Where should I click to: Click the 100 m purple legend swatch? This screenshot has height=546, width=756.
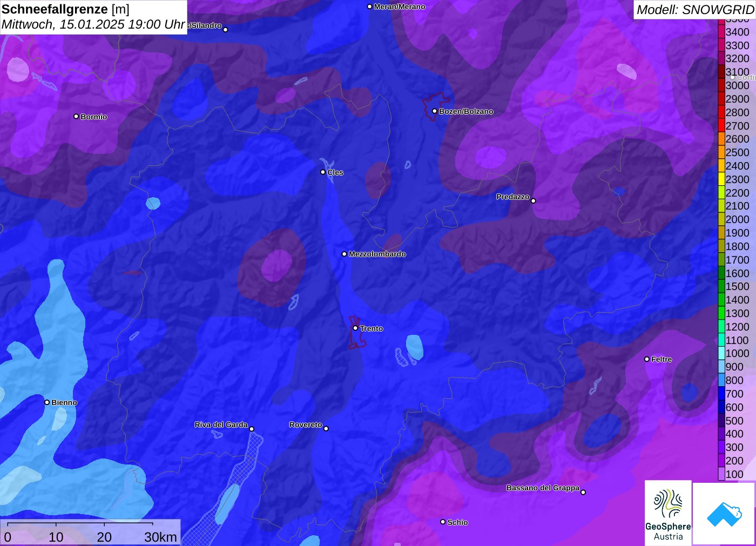[721, 474]
